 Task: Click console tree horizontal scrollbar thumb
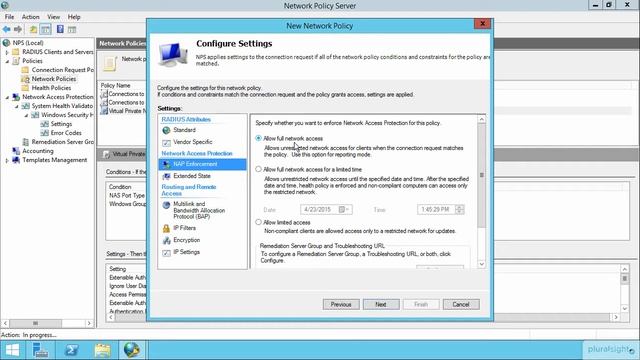coord(35,323)
